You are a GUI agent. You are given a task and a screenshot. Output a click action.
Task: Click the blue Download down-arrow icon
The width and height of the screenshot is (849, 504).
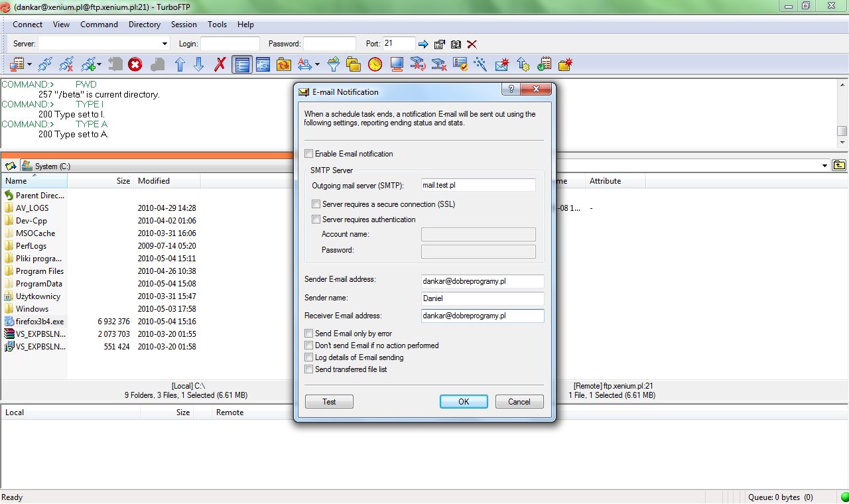tap(198, 64)
